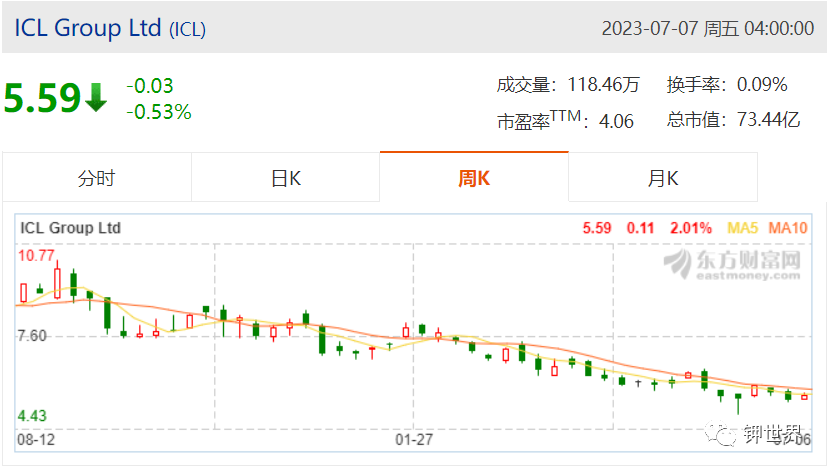Switch to the 月K tab
Image resolution: width=829 pixels, height=470 pixels.
click(663, 178)
